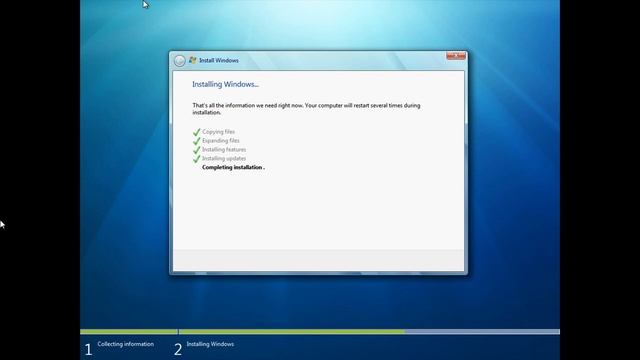Click the 'Installing features' step text
The image size is (640, 360).
224,150
